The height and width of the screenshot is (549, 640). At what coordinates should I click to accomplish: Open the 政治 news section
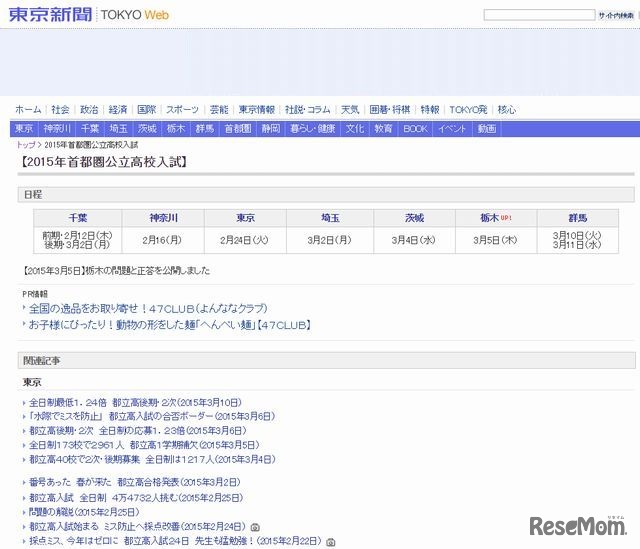tap(89, 109)
